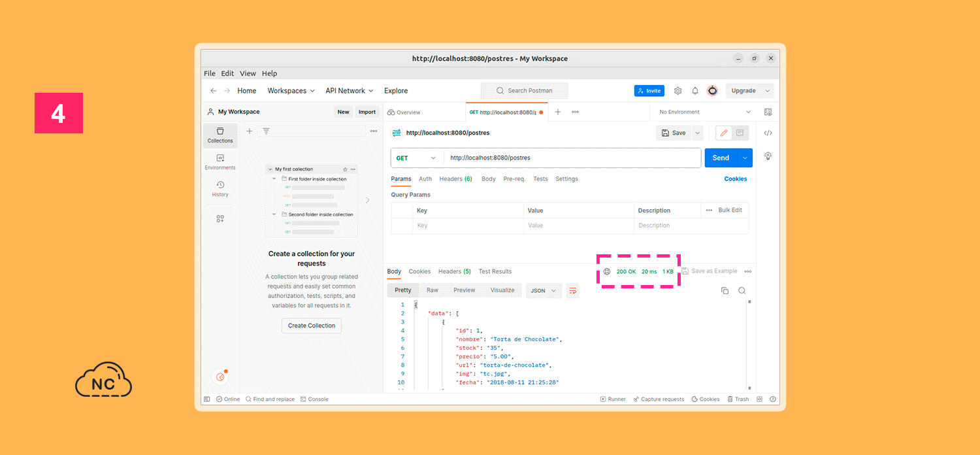Screen dimensions: 980x455
Task: Search the response body with magnifier icon
Action: [742, 290]
